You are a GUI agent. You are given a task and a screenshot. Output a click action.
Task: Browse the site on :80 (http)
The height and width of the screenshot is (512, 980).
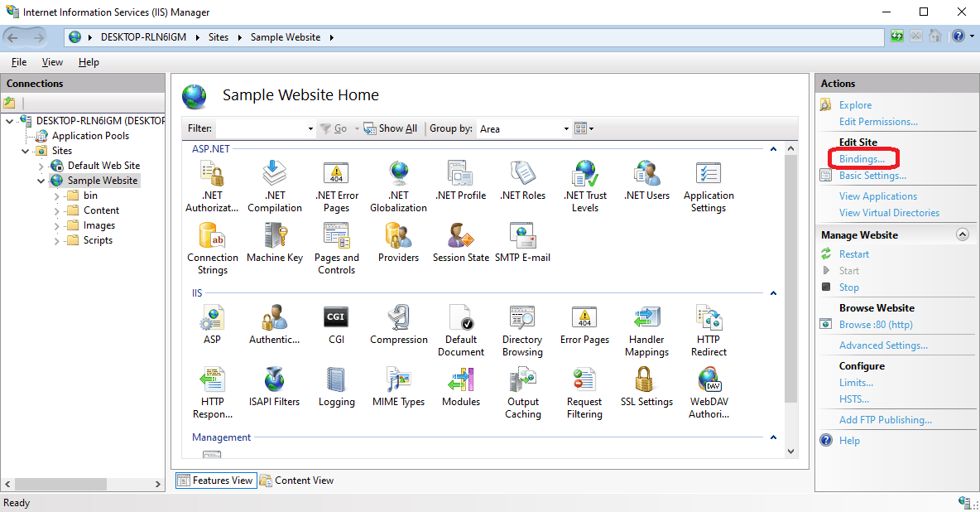(876, 324)
